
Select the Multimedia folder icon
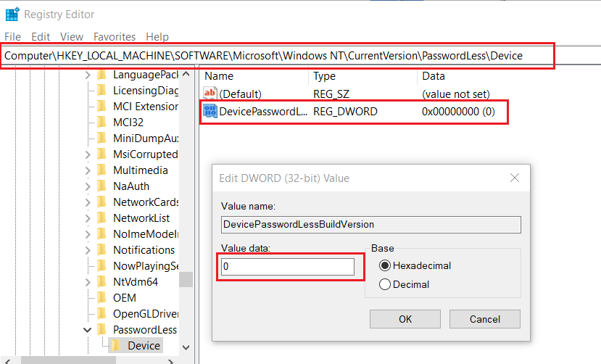coord(102,170)
